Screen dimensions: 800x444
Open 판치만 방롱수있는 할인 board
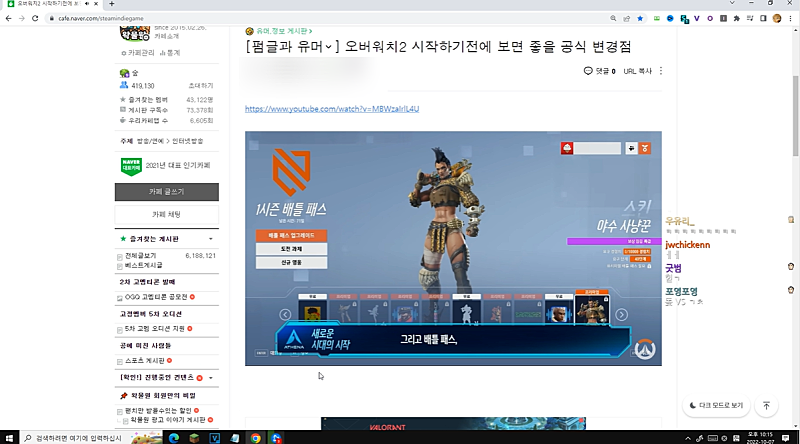click(x=158, y=411)
